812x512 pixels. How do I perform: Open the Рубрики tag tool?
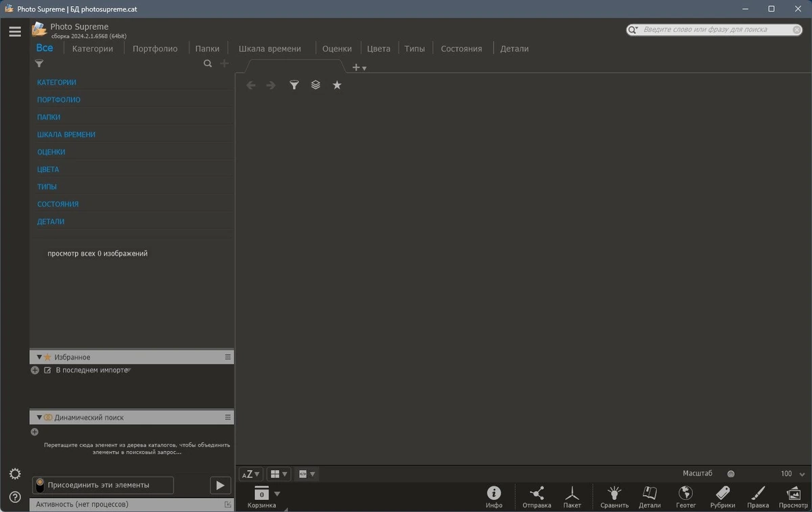click(x=723, y=496)
